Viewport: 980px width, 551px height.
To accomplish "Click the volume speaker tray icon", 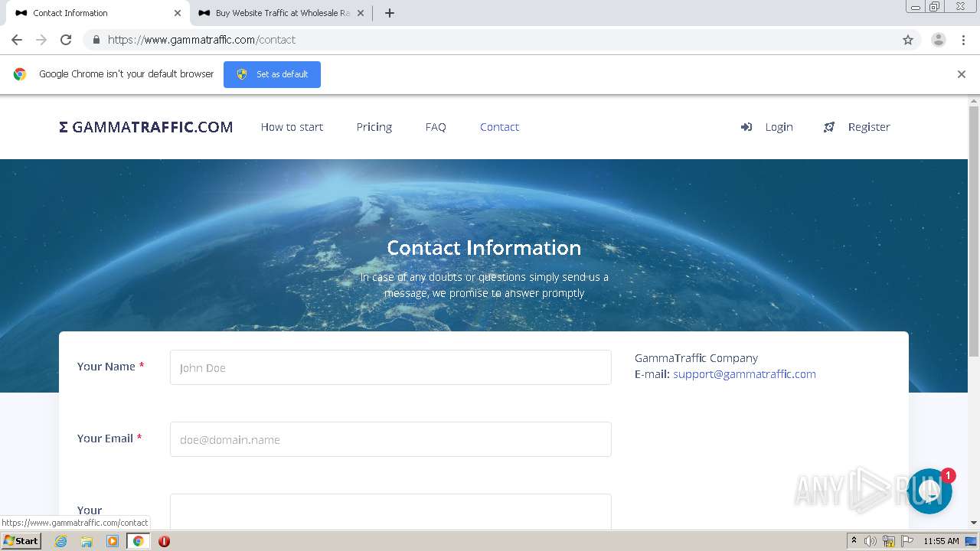I will (871, 541).
